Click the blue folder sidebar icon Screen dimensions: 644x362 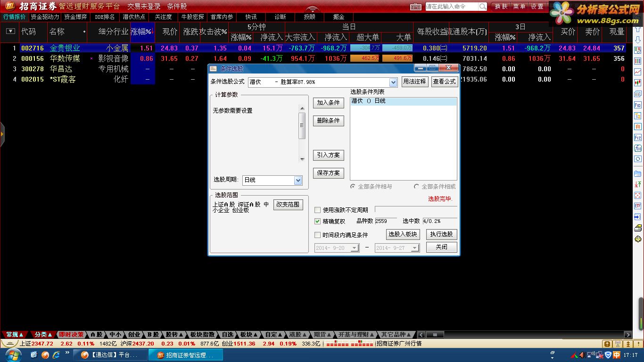coord(638,173)
